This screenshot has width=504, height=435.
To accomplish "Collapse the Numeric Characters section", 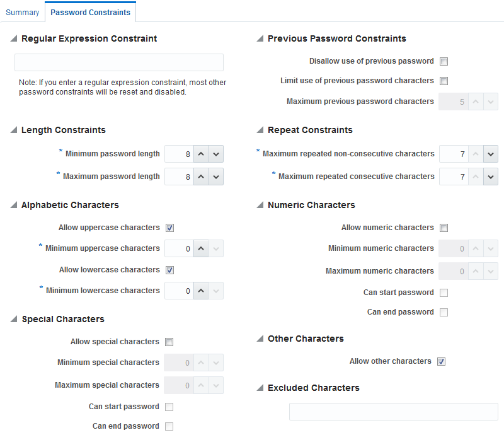I will pos(260,205).
